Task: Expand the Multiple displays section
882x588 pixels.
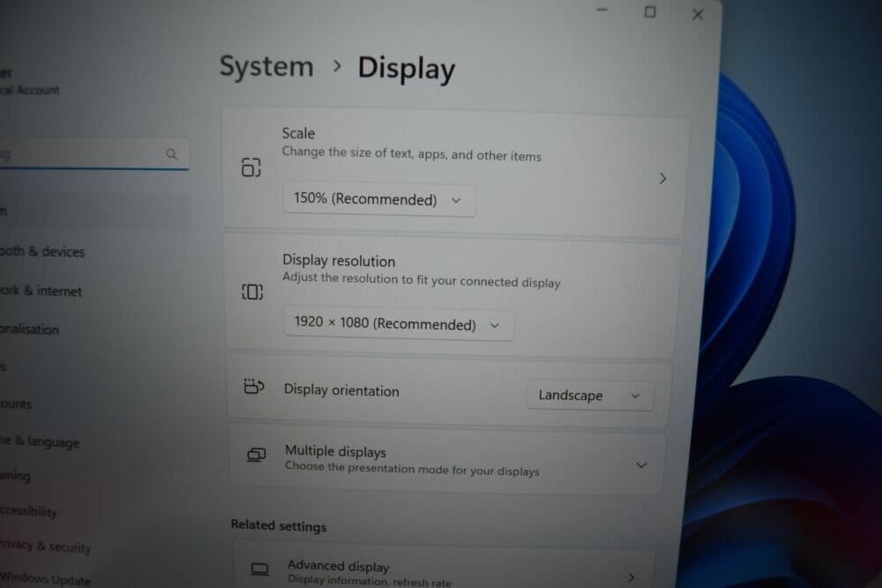Action: tap(641, 465)
